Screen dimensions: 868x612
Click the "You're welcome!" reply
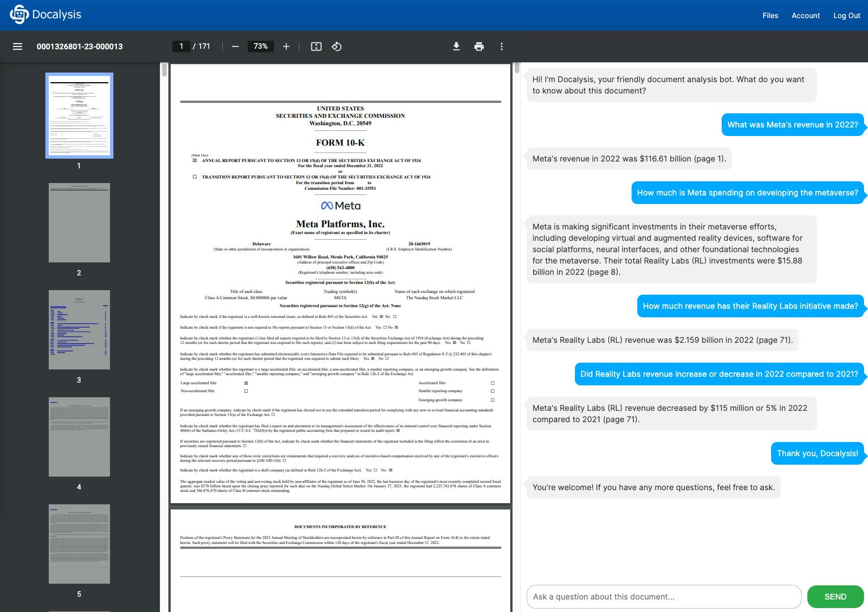tap(654, 487)
